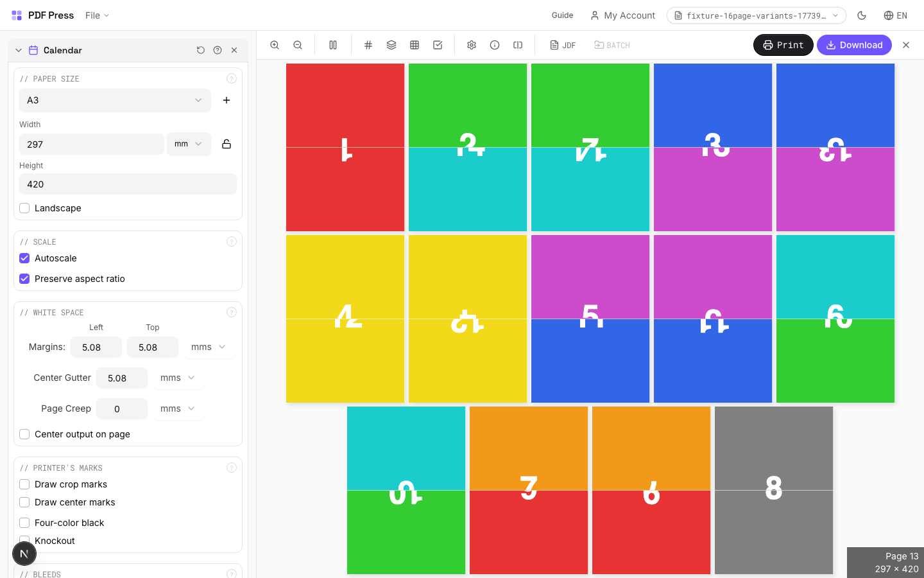This screenshot has height=578, width=924.
Task: Open the settings gear in the toolbar
Action: [472, 45]
